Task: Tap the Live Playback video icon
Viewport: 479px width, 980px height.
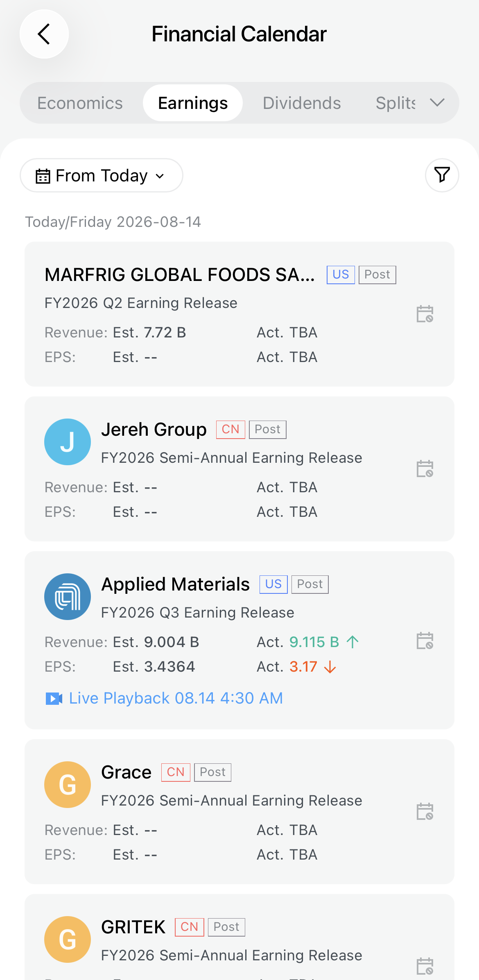Action: click(x=54, y=699)
